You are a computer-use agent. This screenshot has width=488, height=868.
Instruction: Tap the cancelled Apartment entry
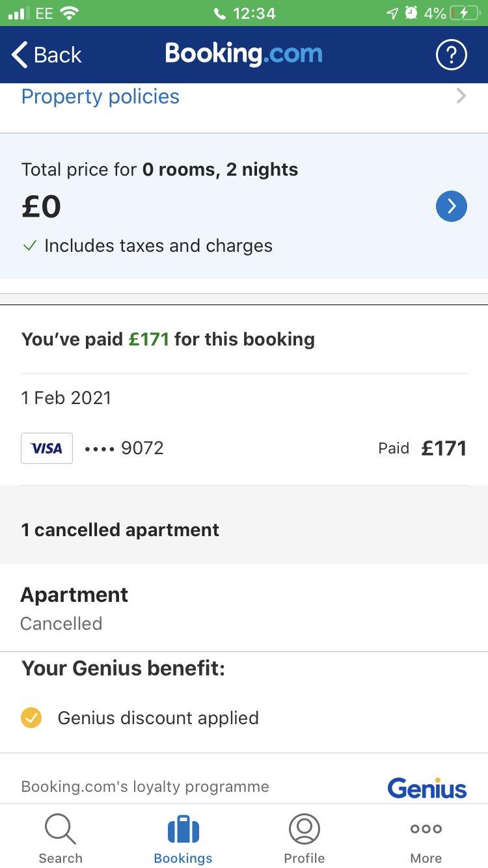74,607
